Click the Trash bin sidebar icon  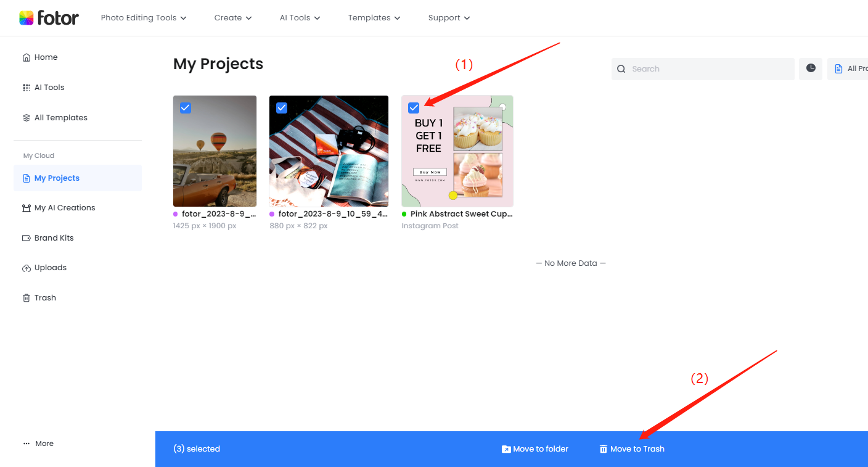click(27, 298)
